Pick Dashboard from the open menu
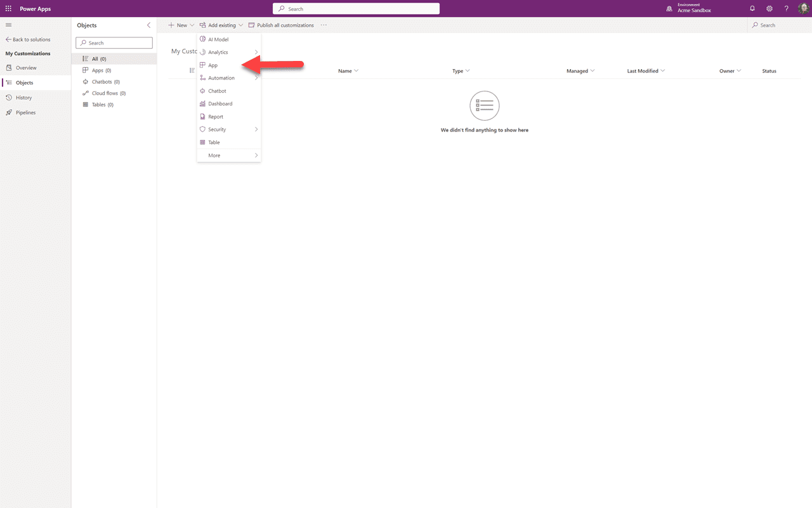This screenshot has height=508, width=812. 219,104
